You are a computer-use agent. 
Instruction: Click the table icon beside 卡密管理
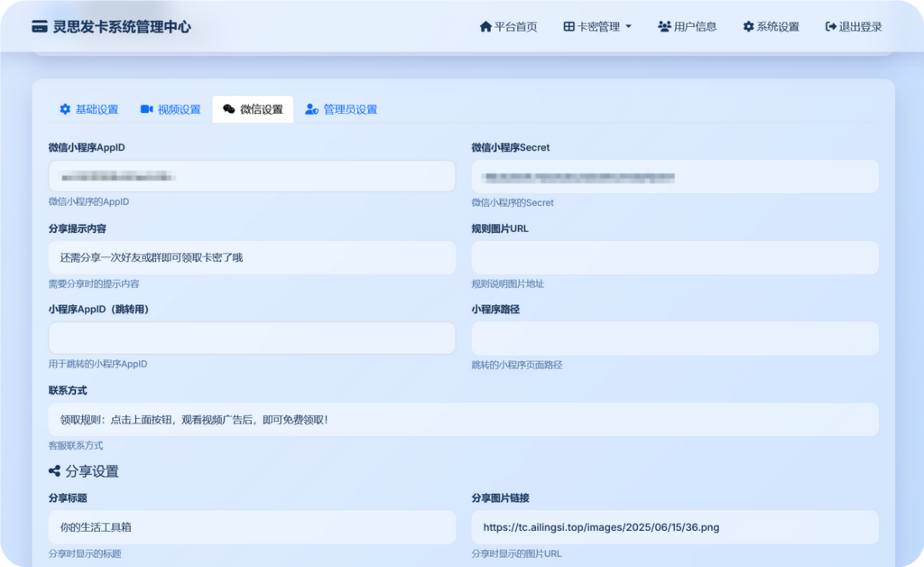(x=568, y=27)
